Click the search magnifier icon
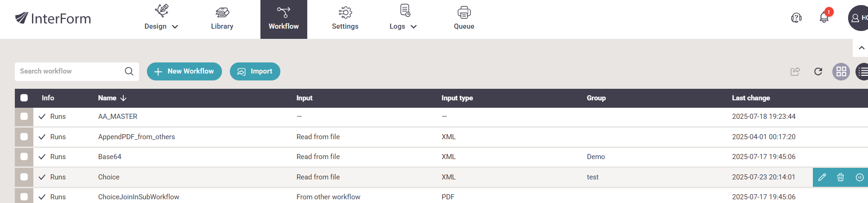868x203 pixels. click(x=129, y=71)
